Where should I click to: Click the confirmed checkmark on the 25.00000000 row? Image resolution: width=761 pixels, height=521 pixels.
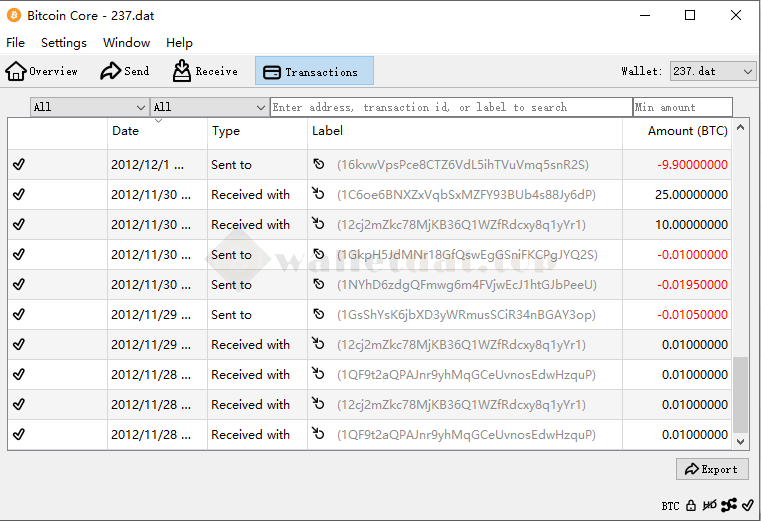point(19,195)
